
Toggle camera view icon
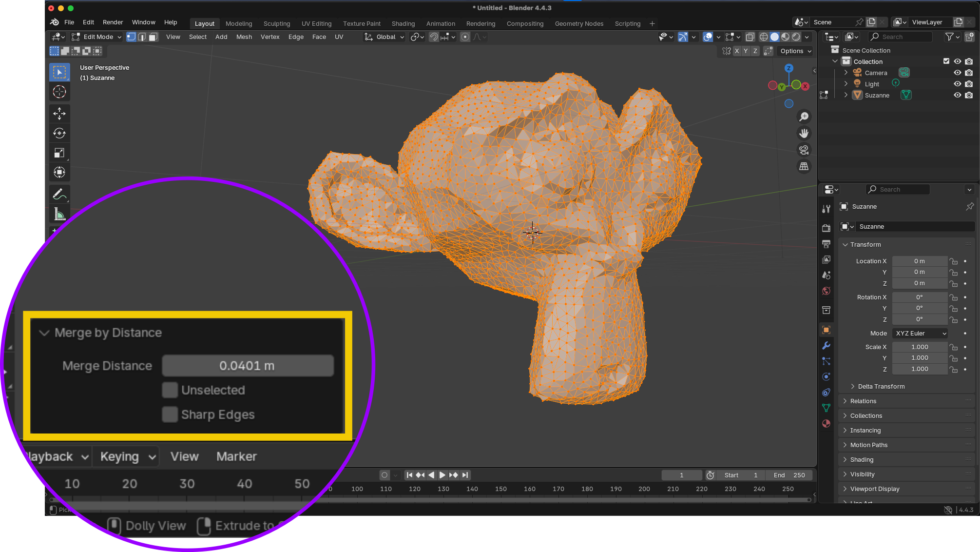(804, 150)
